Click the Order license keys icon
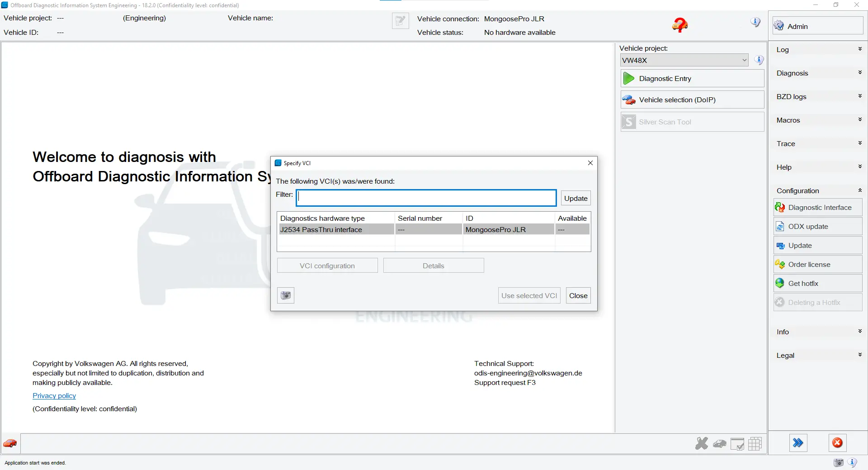Image resolution: width=868 pixels, height=470 pixels. click(780, 264)
